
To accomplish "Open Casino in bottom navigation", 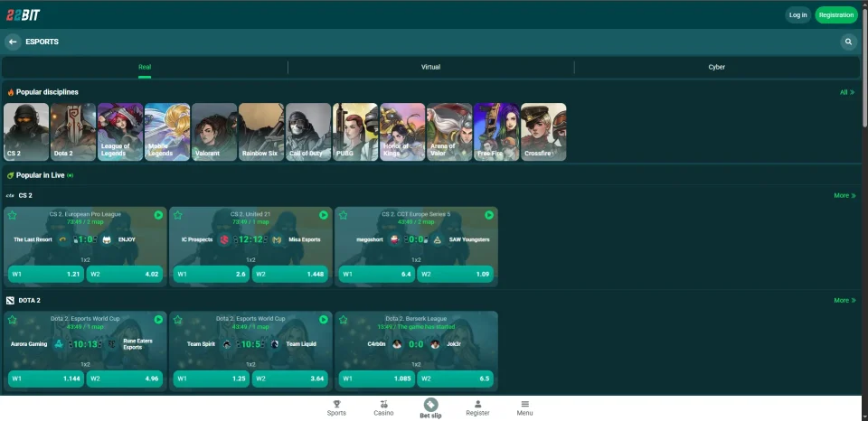I will click(383, 408).
